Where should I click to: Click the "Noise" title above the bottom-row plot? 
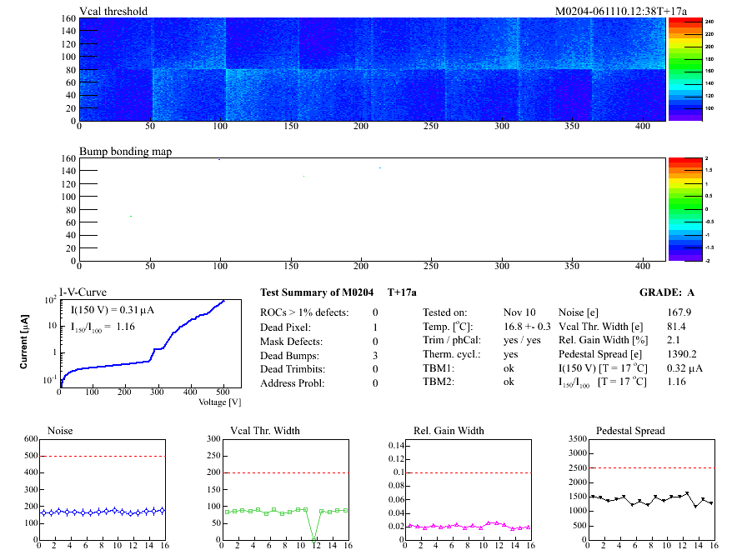point(60,431)
